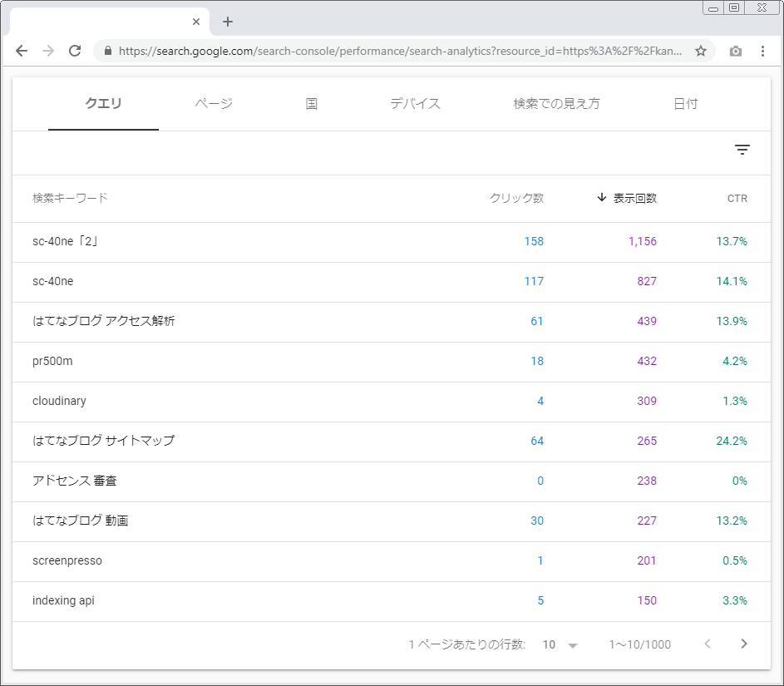Open the 検索での見え方 tab
This screenshot has width=784, height=686.
(x=556, y=103)
